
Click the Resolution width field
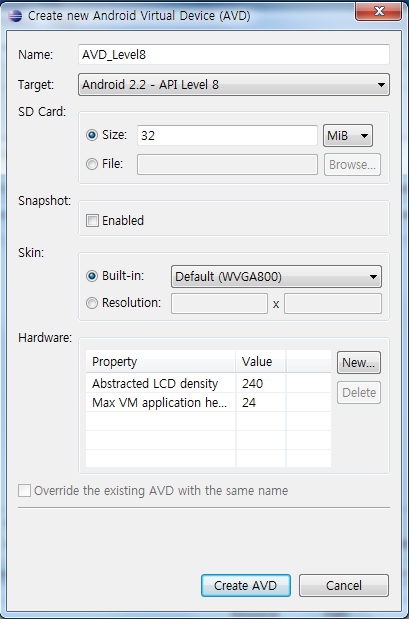219,303
